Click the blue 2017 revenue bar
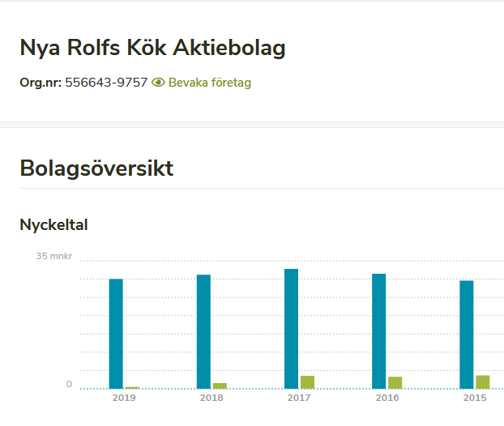Screen dimensions: 504x426 [x=291, y=329]
